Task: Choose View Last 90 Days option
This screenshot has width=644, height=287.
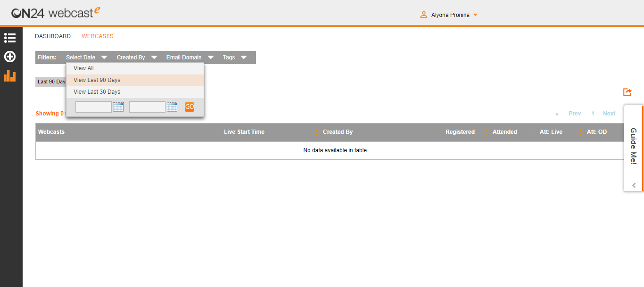Action: [x=135, y=80]
